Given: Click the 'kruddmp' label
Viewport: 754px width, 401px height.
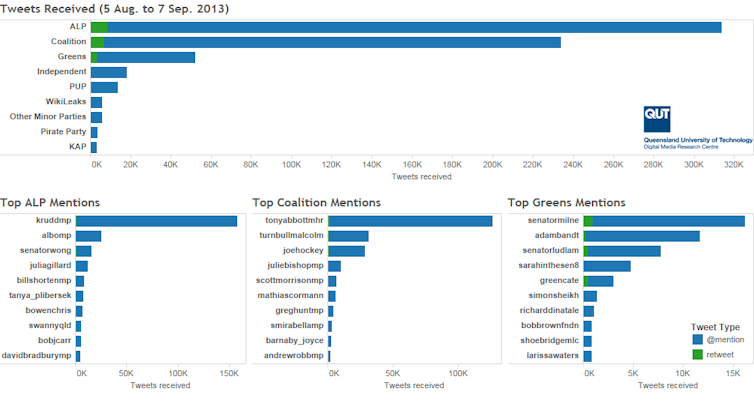Looking at the screenshot, I should tap(53, 220).
